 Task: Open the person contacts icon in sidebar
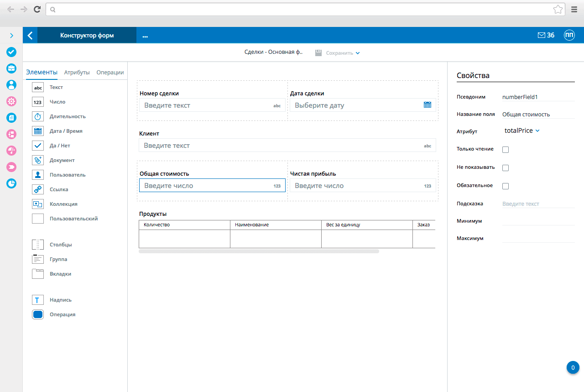point(11,85)
